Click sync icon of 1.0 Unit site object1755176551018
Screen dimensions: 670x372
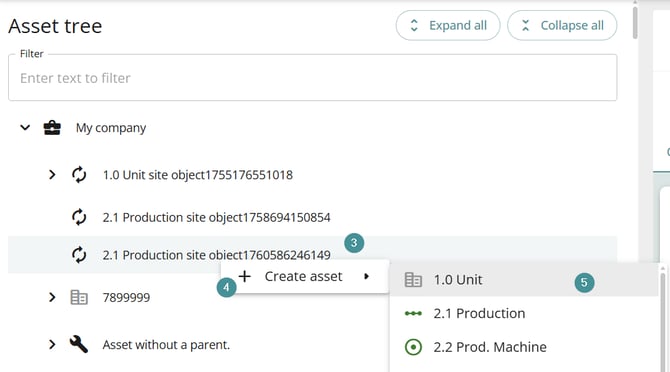(79, 175)
